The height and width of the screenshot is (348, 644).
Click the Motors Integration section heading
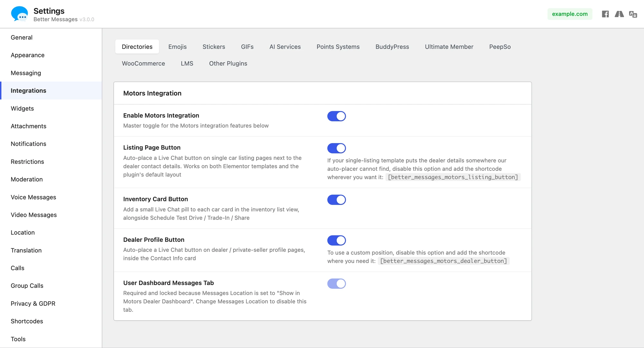(x=152, y=93)
